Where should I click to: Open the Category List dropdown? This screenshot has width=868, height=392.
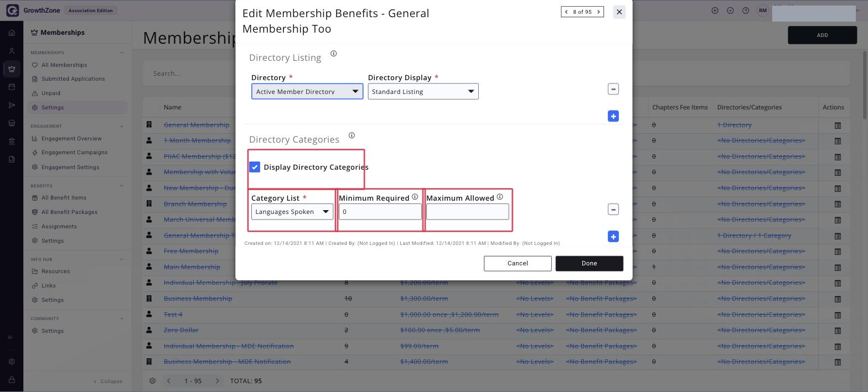coord(292,212)
